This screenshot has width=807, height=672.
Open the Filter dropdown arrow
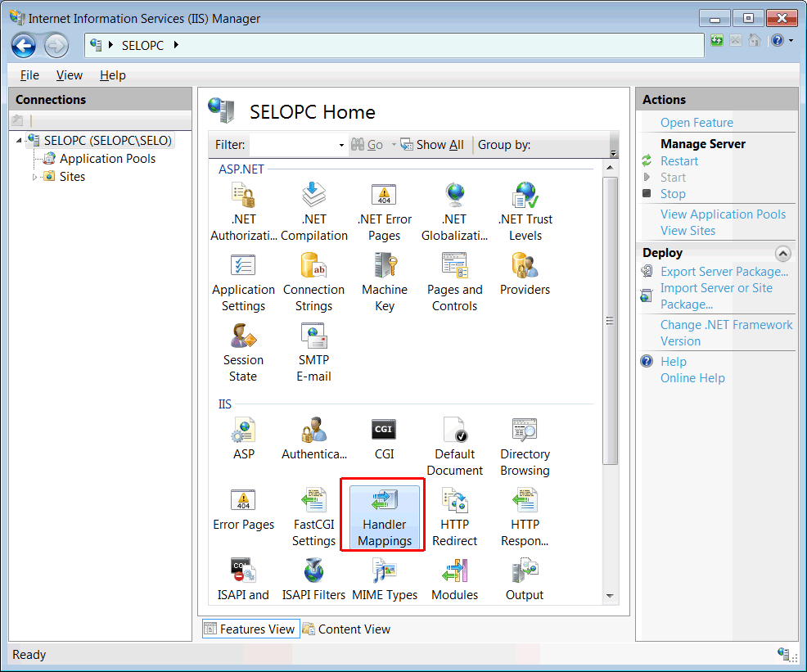(341, 145)
